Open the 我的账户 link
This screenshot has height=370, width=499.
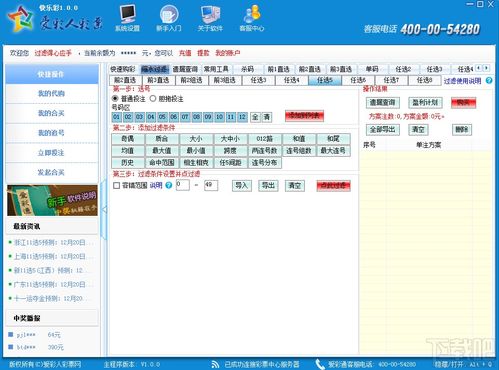228,53
